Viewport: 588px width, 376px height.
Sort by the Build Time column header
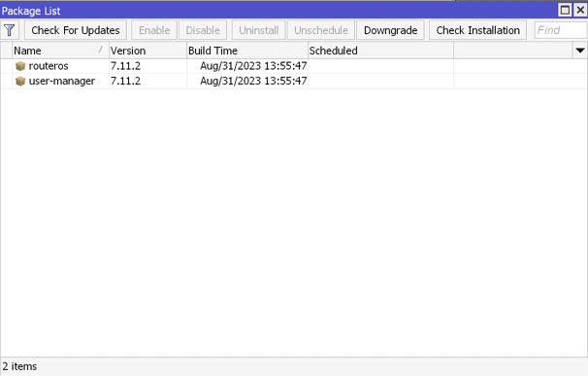247,51
